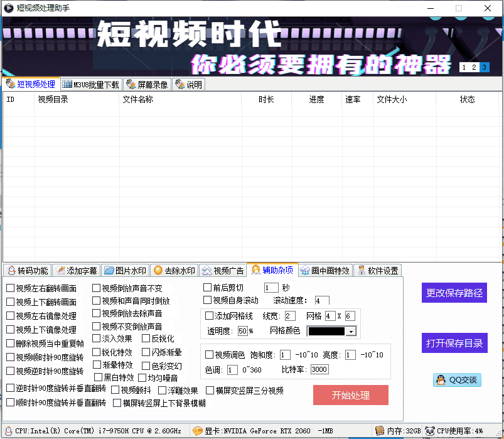Check 视频颤抖 option
Viewport: 504px width, 439px height.
click(x=115, y=390)
